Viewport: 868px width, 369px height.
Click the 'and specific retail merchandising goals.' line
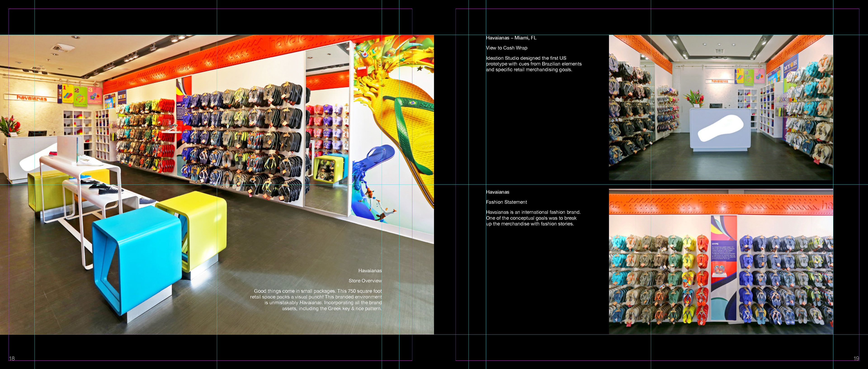coord(529,69)
